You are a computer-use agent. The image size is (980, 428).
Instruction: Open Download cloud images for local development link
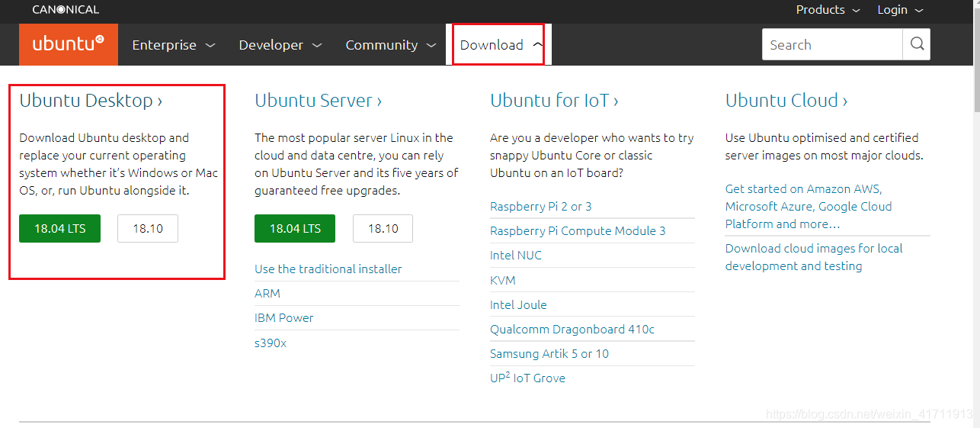[814, 257]
